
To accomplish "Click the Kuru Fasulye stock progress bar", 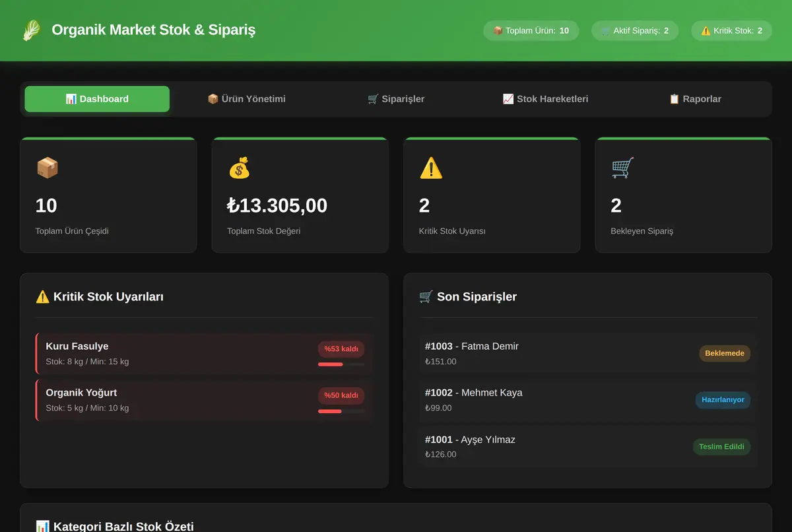I will coord(341,364).
